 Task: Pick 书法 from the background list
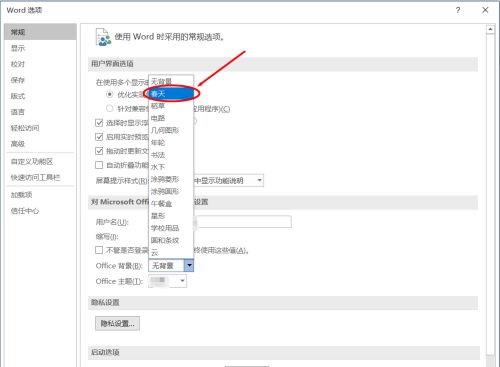171,155
